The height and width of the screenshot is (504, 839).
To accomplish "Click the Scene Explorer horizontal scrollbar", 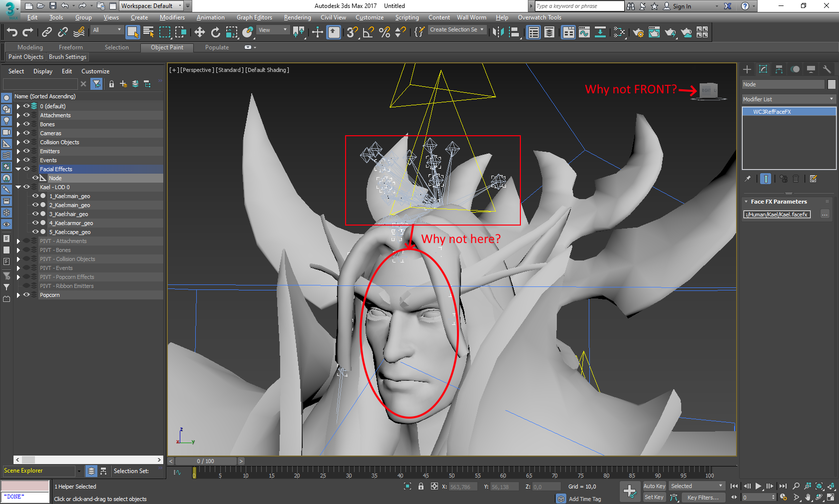I will click(88, 460).
